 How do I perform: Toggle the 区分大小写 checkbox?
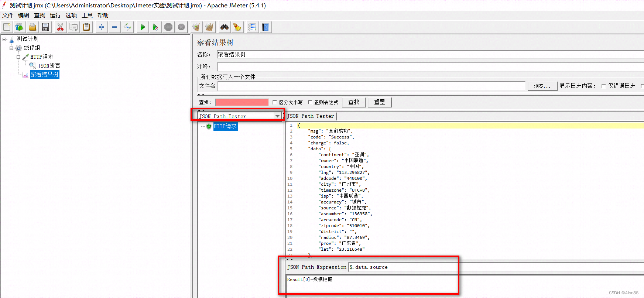[x=275, y=102]
